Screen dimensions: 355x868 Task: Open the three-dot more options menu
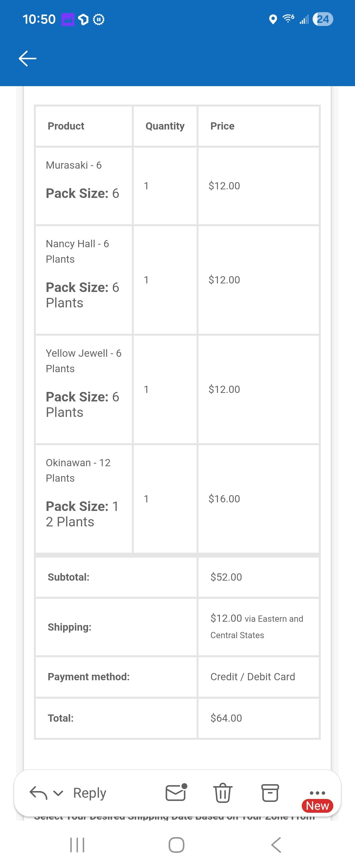coord(317,792)
